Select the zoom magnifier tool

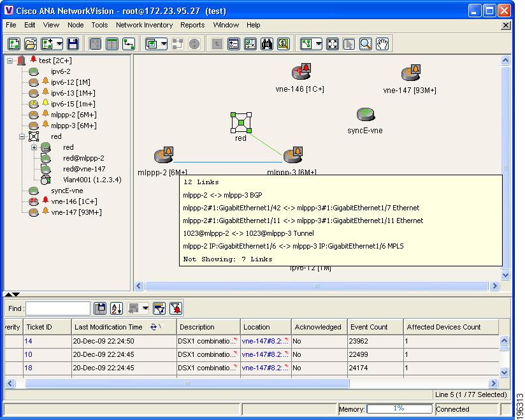coord(366,44)
